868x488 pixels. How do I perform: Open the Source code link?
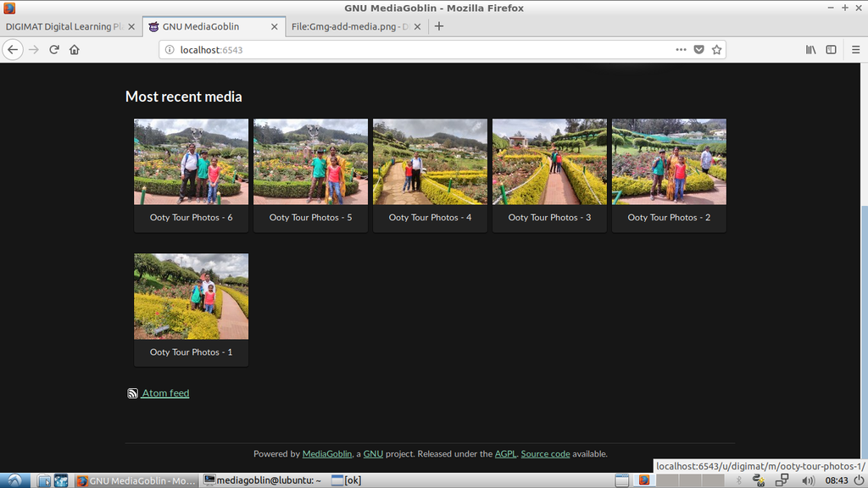[x=545, y=454]
